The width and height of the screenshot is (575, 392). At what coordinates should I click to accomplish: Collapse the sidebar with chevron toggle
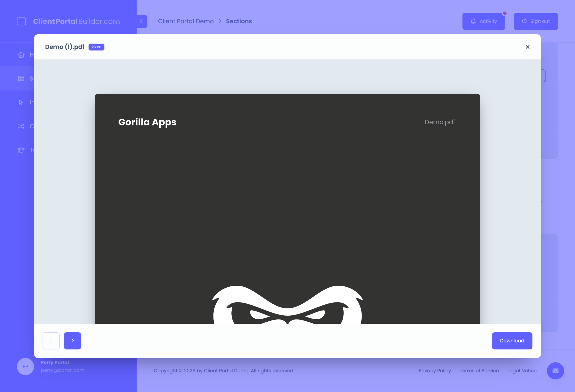[x=142, y=21]
